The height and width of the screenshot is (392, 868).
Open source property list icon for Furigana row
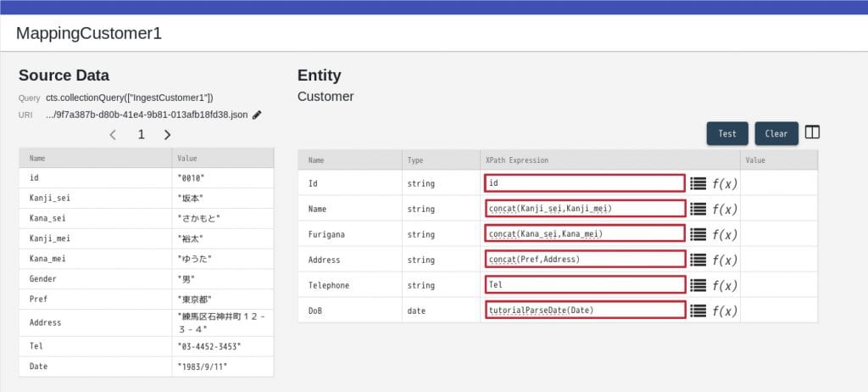(698, 234)
